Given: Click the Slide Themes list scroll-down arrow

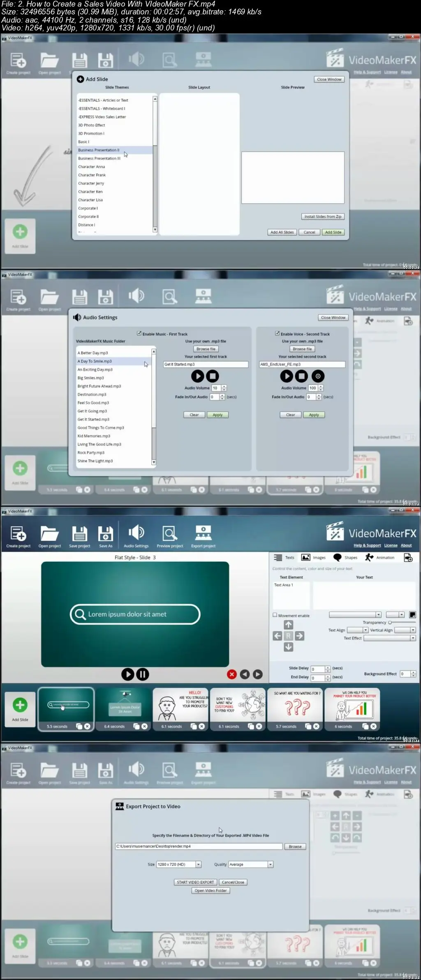Looking at the screenshot, I should (155, 230).
